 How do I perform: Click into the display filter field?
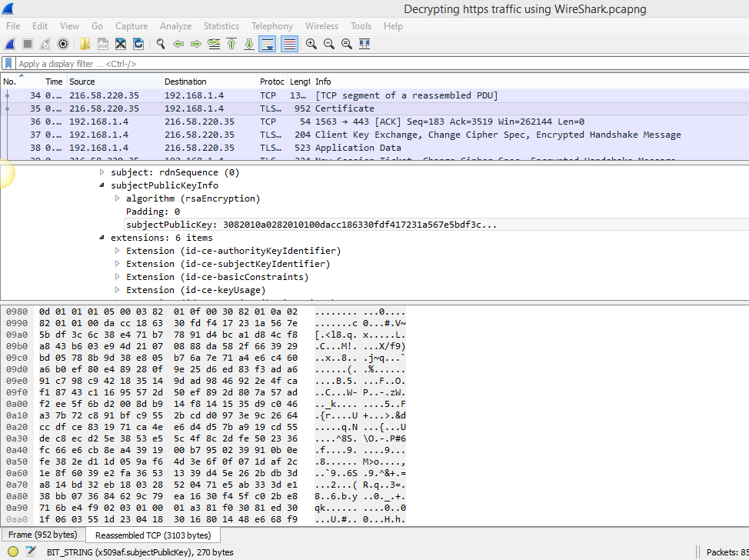[382, 64]
